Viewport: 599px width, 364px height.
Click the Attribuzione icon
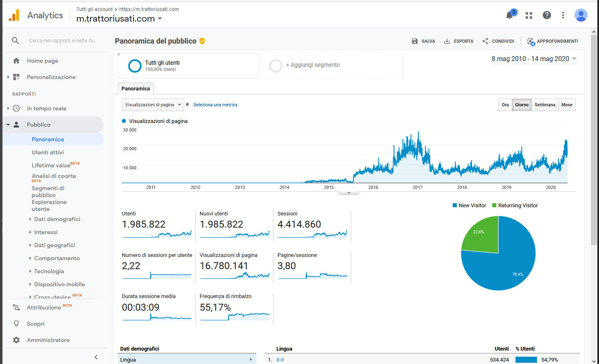pos(16,307)
